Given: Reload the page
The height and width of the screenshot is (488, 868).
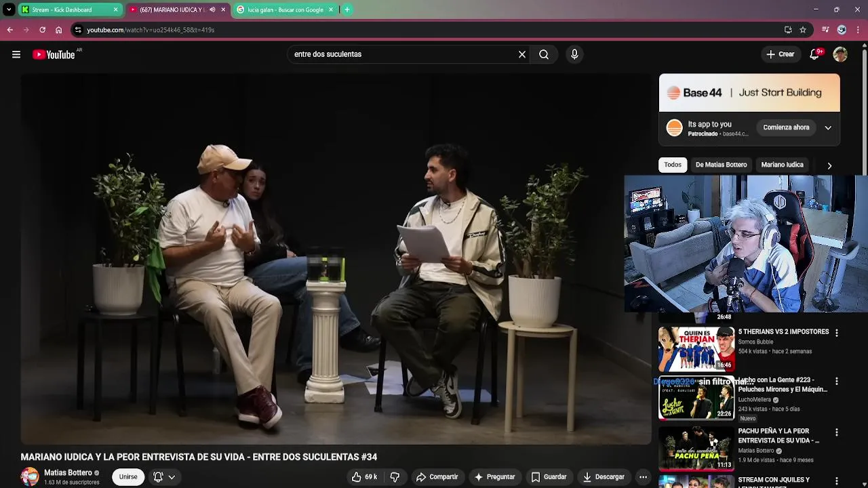Looking at the screenshot, I should (42, 30).
